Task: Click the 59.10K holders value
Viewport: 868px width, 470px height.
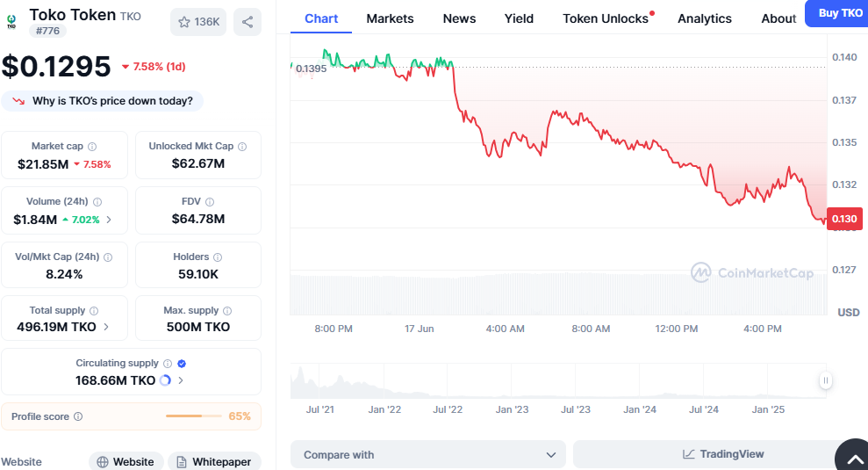Action: click(198, 274)
